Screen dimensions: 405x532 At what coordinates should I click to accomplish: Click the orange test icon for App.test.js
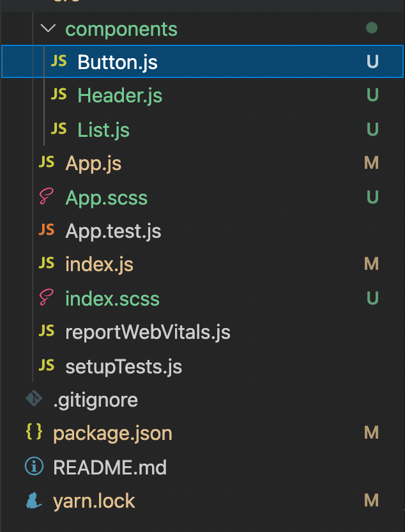click(47, 230)
